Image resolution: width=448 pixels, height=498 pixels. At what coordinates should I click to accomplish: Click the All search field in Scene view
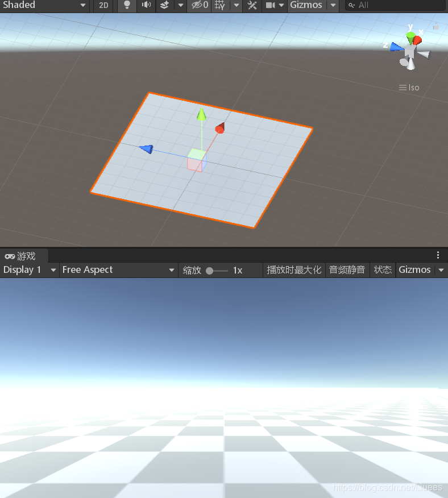point(395,5)
